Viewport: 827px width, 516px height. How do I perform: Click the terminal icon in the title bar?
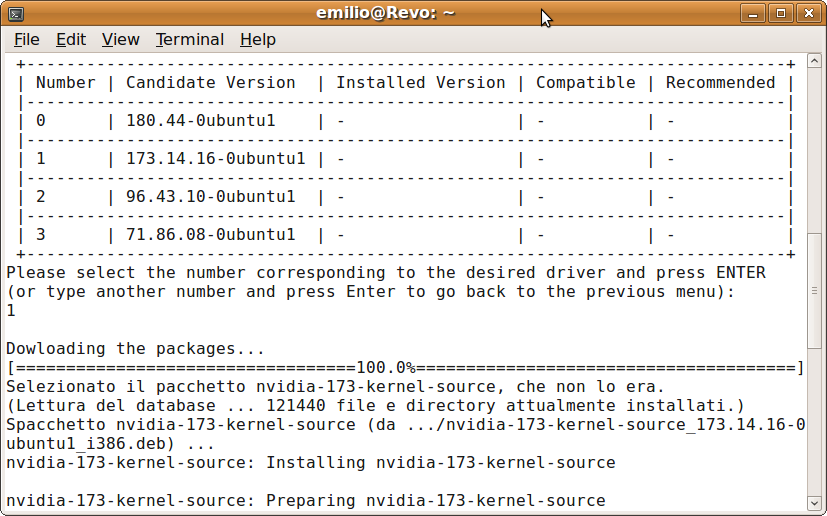(x=16, y=14)
